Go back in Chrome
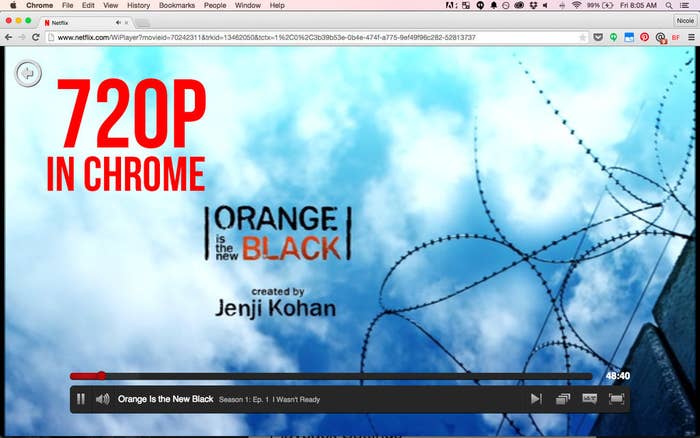The height and width of the screenshot is (438, 700). 8,38
